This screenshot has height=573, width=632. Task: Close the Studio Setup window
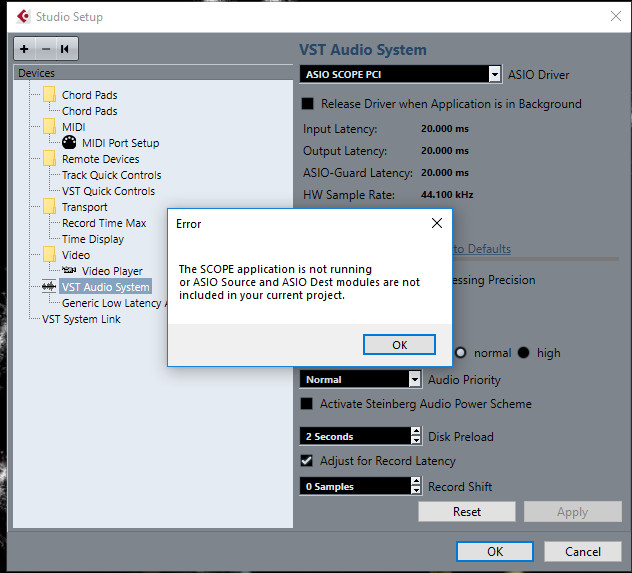click(x=615, y=16)
